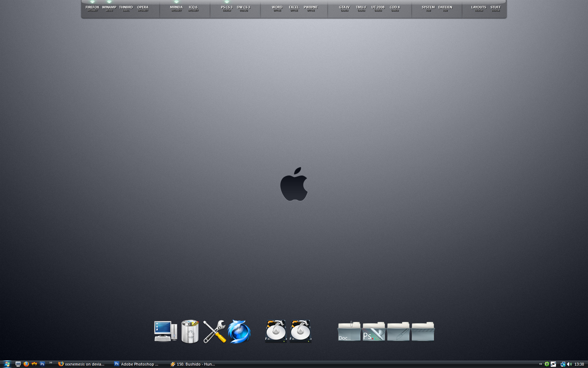Open PWRPNT from the top launcher bar
This screenshot has width=588, height=368.
tap(311, 8)
